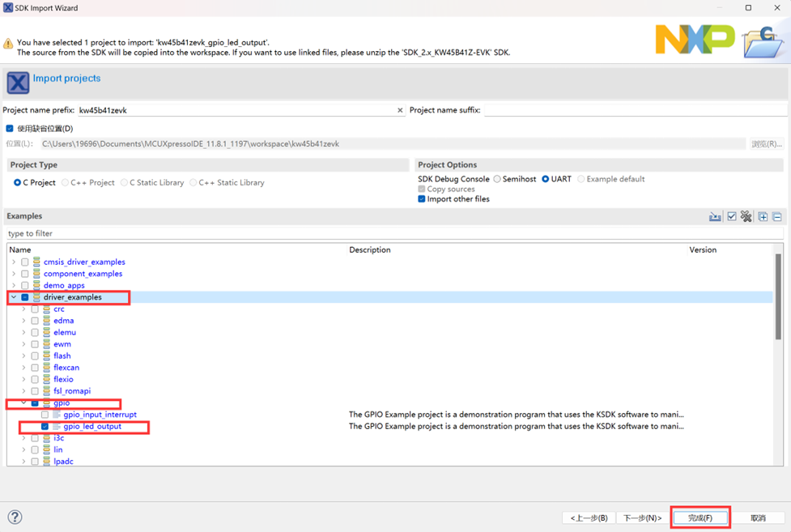Click the 取消 cancel button
This screenshot has width=791, height=532.
pyautogui.click(x=758, y=517)
